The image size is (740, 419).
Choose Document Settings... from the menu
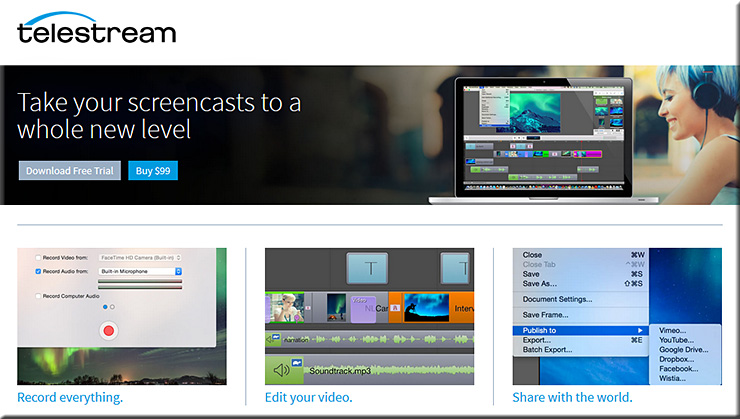[x=557, y=299]
